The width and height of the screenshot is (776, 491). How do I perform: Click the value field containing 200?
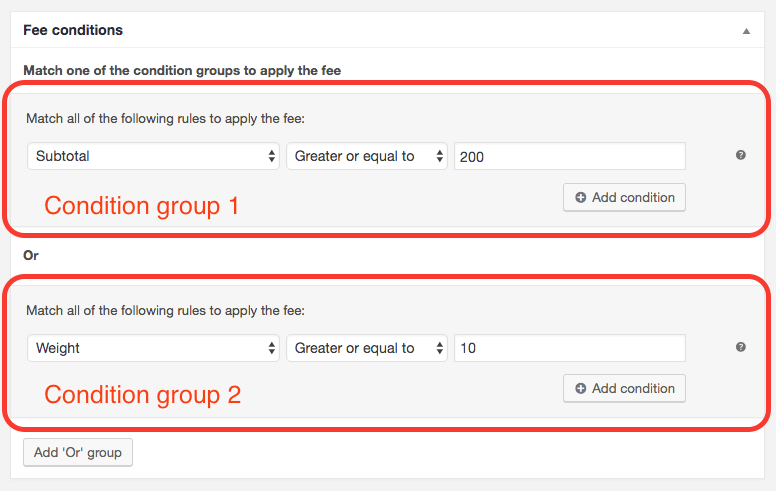coord(569,157)
